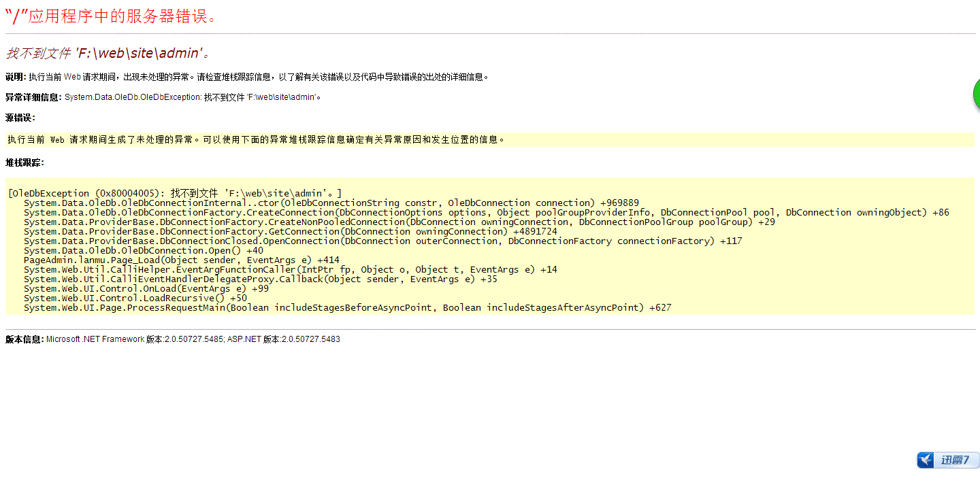Click the Thunder bird logo icon
The height and width of the screenshot is (497, 980).
[x=926, y=460]
